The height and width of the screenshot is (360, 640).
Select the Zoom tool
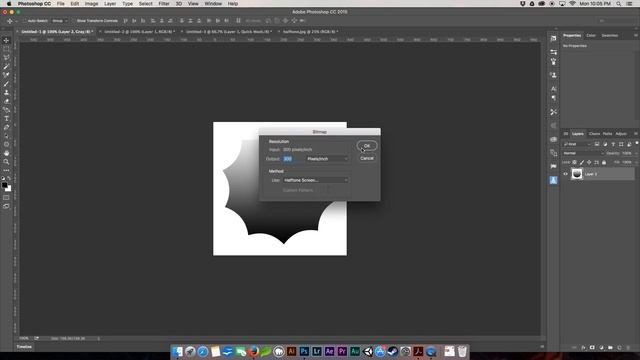click(x=6, y=162)
